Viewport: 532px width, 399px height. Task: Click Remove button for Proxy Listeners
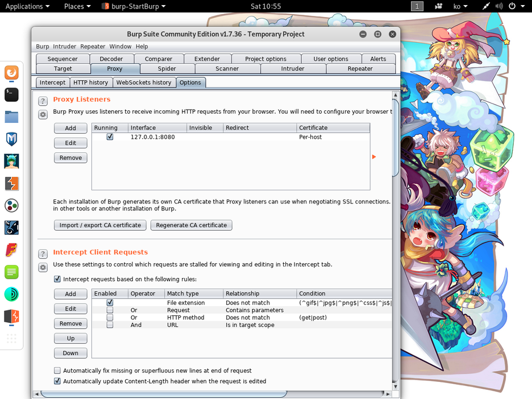[70, 158]
